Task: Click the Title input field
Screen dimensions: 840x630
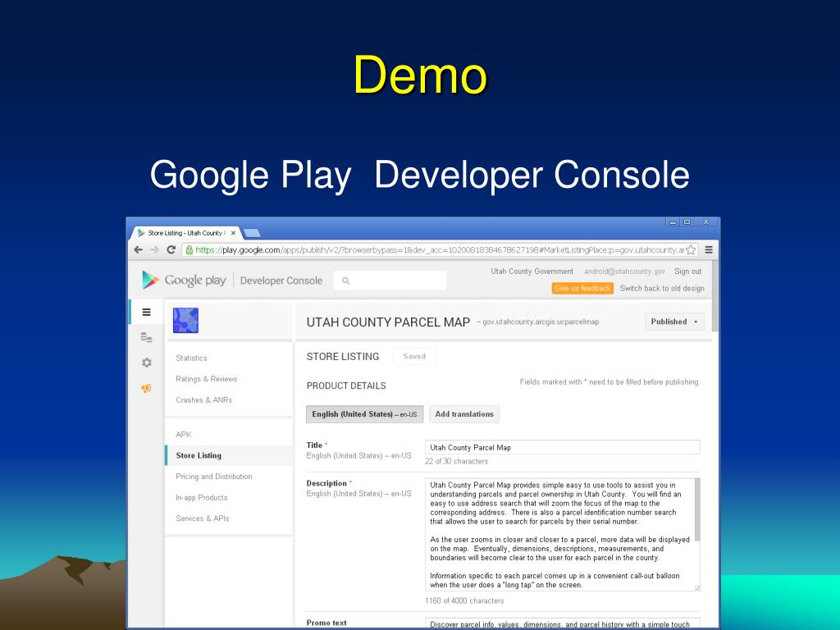Action: 563,447
